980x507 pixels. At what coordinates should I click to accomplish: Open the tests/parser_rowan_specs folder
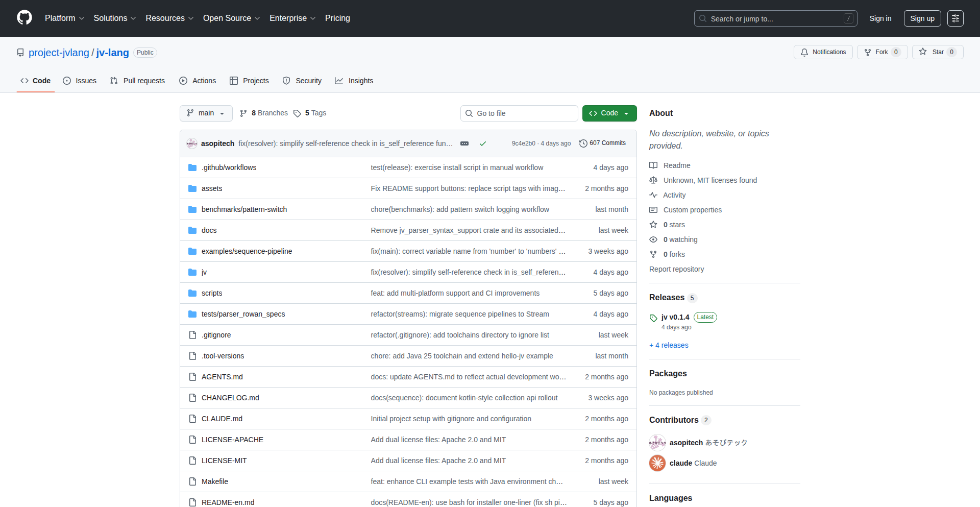point(243,314)
